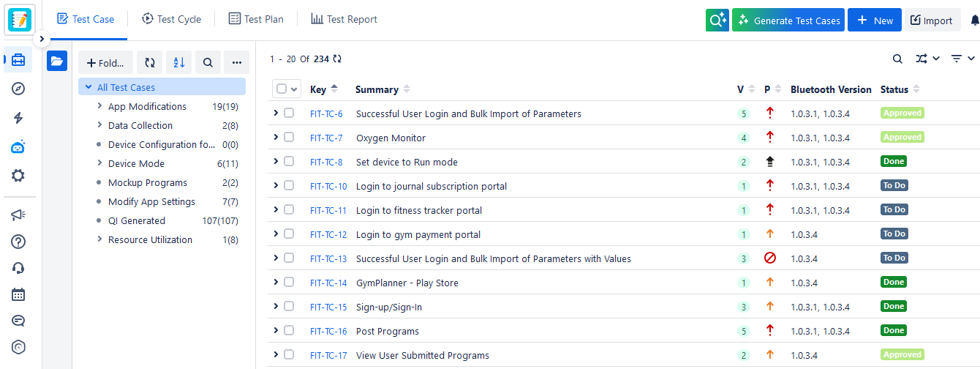Click the A-Z sort folders icon
This screenshot has width=980, height=369.
pyautogui.click(x=178, y=63)
